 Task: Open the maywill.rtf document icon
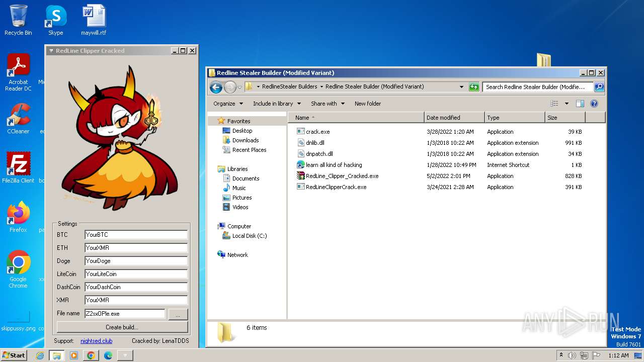(94, 20)
